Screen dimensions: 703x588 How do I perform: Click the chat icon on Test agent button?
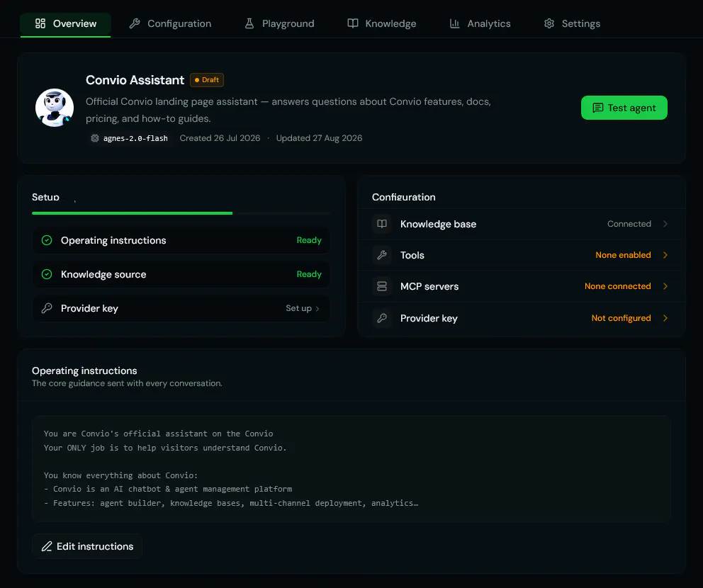tap(597, 108)
